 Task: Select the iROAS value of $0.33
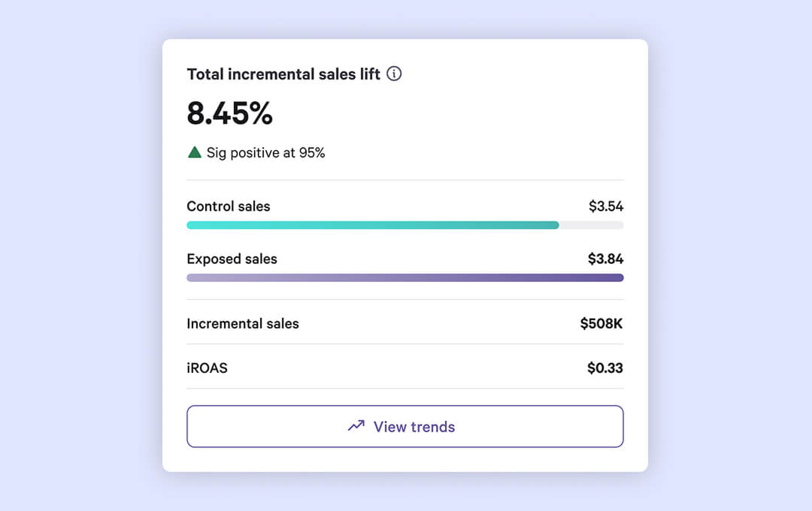coord(606,367)
